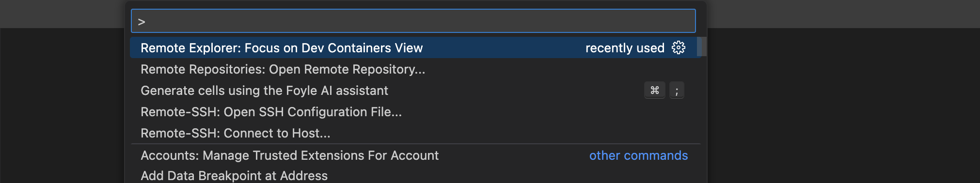
Task: Click the gray title bar strip beside palette
Action: point(843,14)
